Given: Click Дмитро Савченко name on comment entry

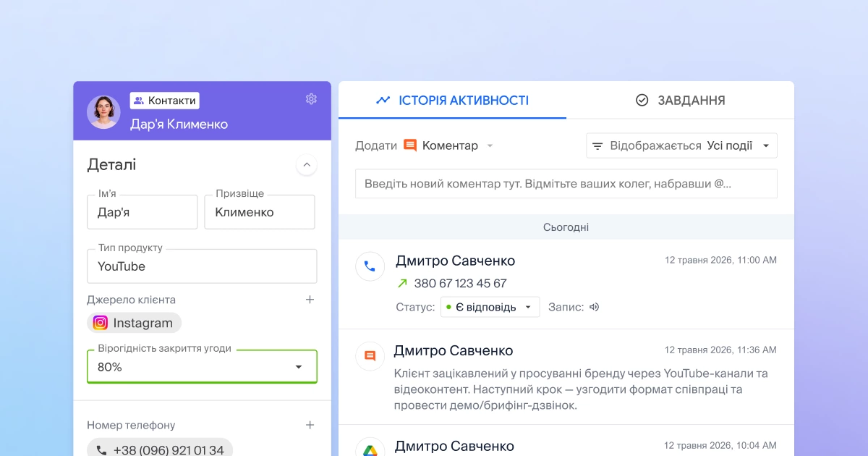Looking at the screenshot, I should coord(454,350).
